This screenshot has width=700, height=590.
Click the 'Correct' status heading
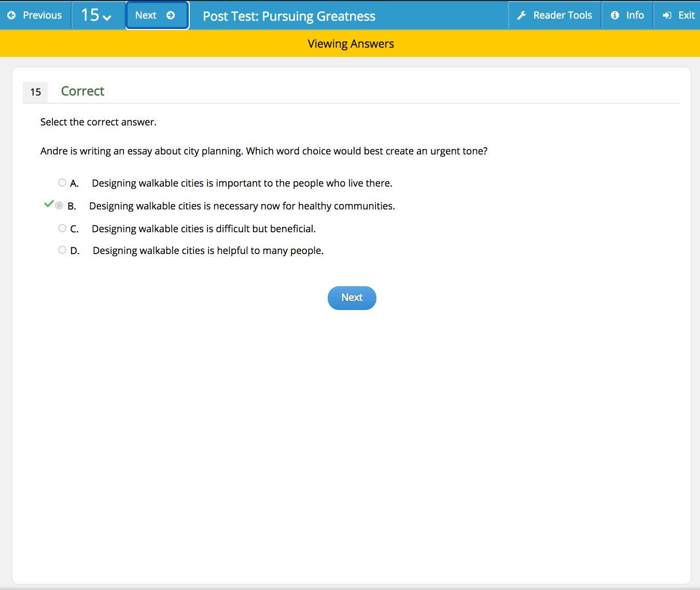tap(82, 91)
